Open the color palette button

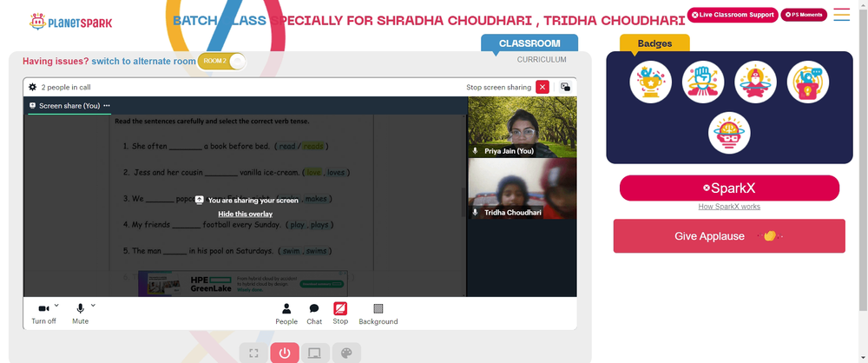pos(346,353)
